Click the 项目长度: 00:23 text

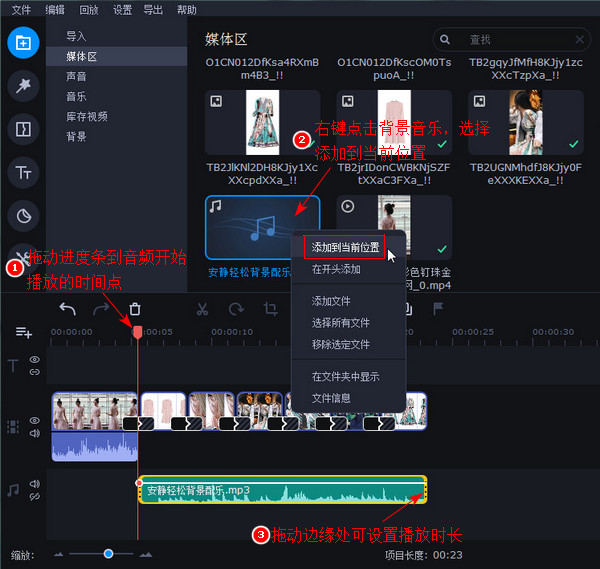point(424,555)
